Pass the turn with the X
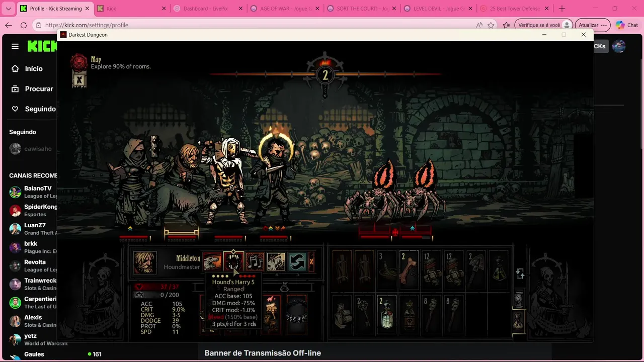Image resolution: width=644 pixels, height=362 pixels. 311,262
